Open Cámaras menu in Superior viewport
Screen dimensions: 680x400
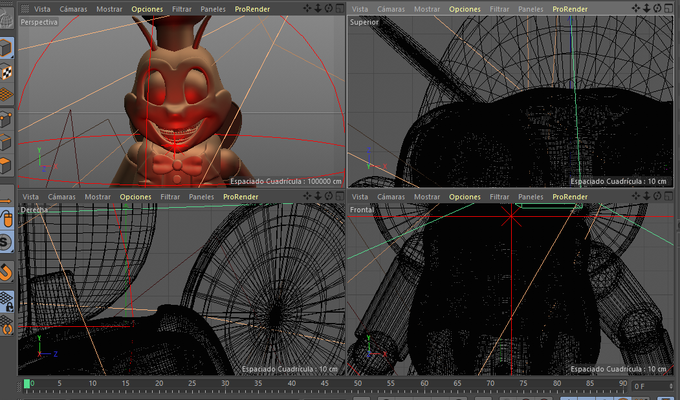coord(391,9)
